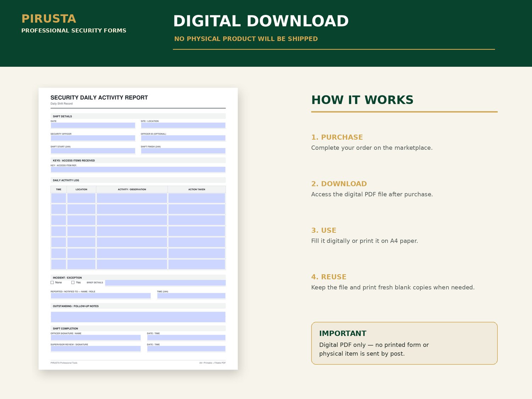Viewport: 532px width, 399px height.
Task: Click the 'IMPORTANT' notice heading
Action: [x=343, y=333]
